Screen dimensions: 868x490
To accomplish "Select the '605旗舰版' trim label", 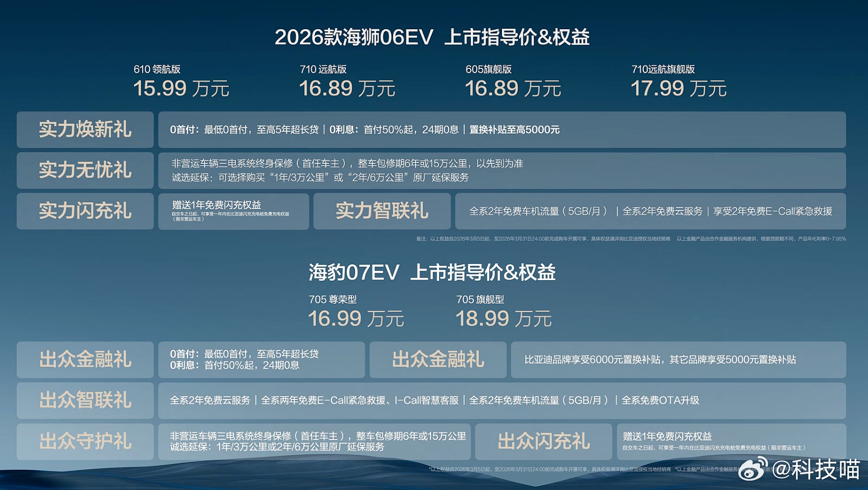I will coord(488,69).
